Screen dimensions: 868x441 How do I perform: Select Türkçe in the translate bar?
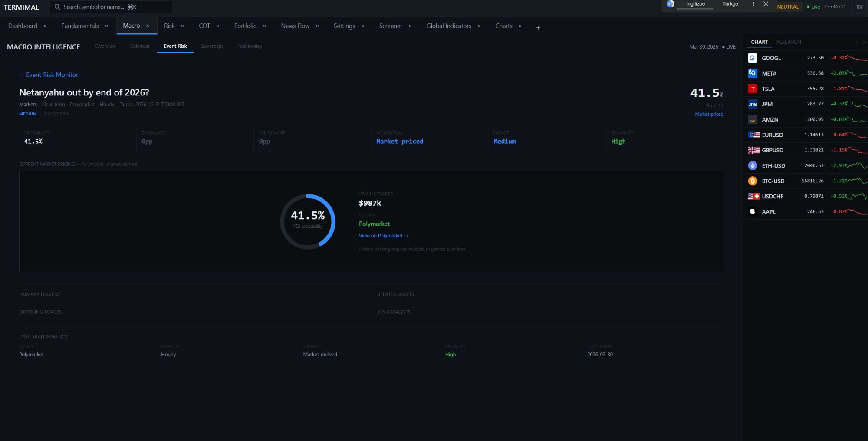pyautogui.click(x=730, y=4)
